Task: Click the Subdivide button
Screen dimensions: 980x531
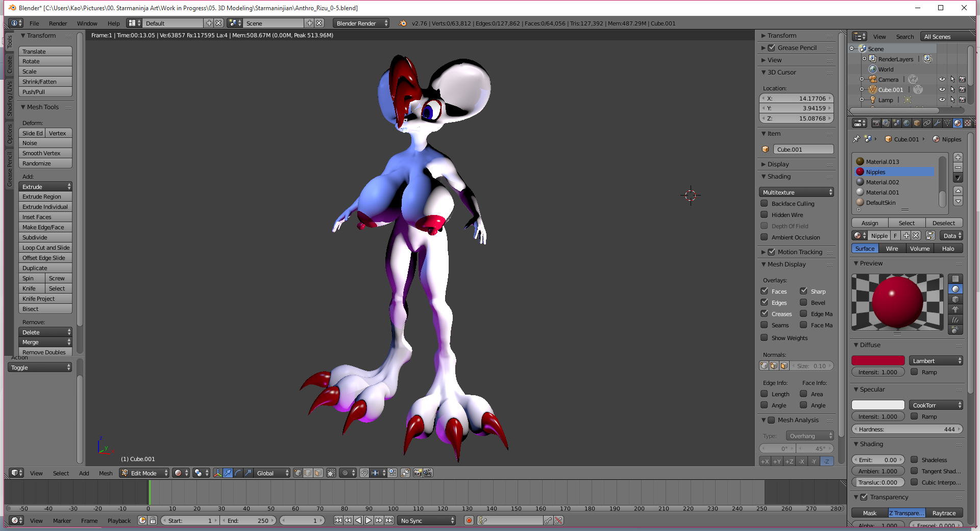Action: pos(45,237)
